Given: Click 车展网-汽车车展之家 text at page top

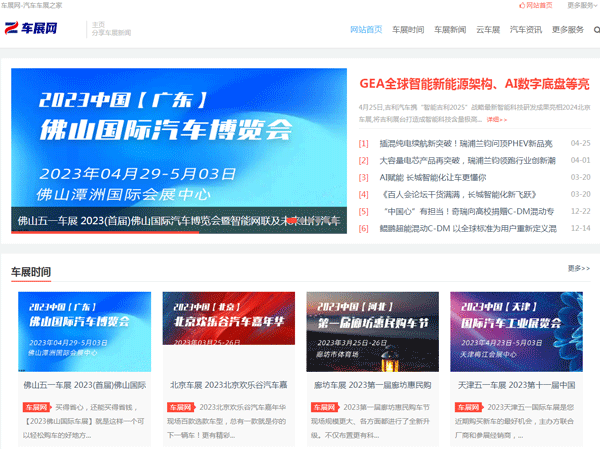Looking at the screenshot, I should (x=31, y=5).
